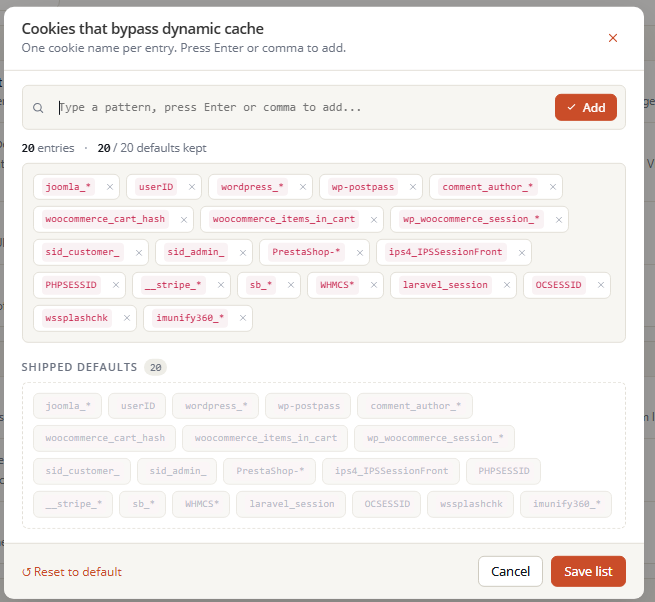Remove the laravel_session entry

click(x=507, y=285)
